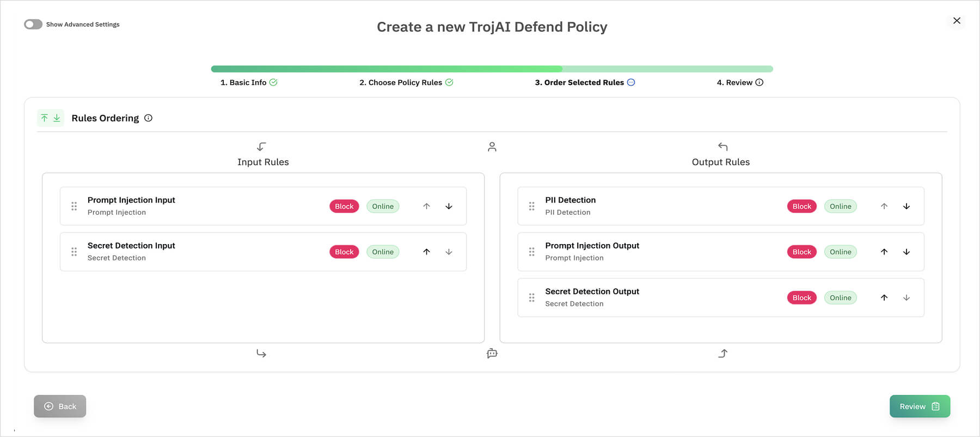Image resolution: width=980 pixels, height=437 pixels.
Task: Grab drag handle for Secret Detection Output
Action: [x=532, y=298]
